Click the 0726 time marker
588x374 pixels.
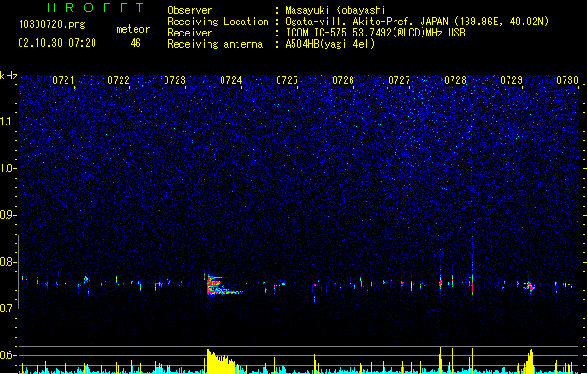coord(343,80)
